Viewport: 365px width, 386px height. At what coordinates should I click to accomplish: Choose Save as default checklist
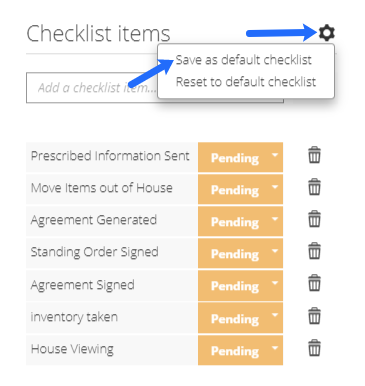click(x=244, y=60)
